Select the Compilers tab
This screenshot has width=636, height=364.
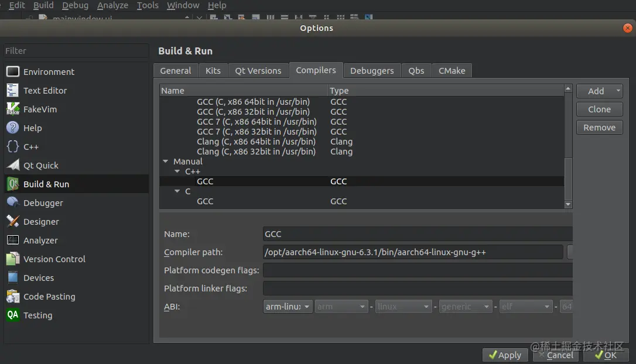click(x=316, y=70)
